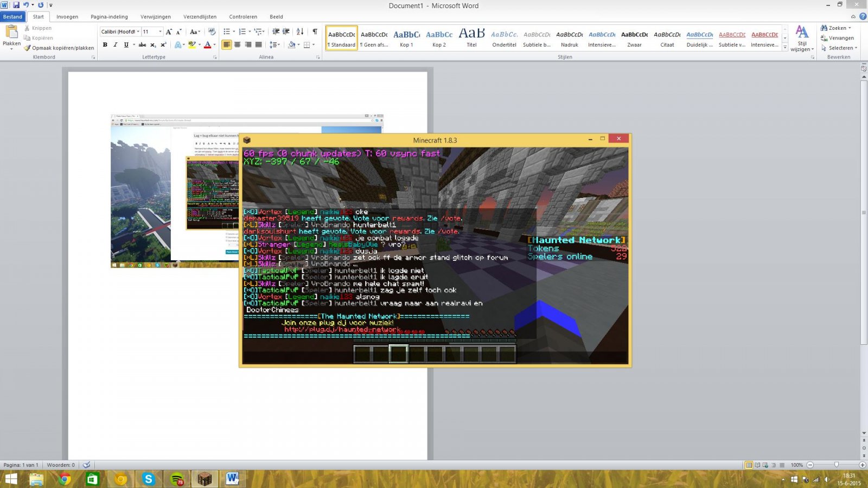Select the Titel style
Image resolution: width=868 pixels, height=488 pixels.
pos(471,38)
